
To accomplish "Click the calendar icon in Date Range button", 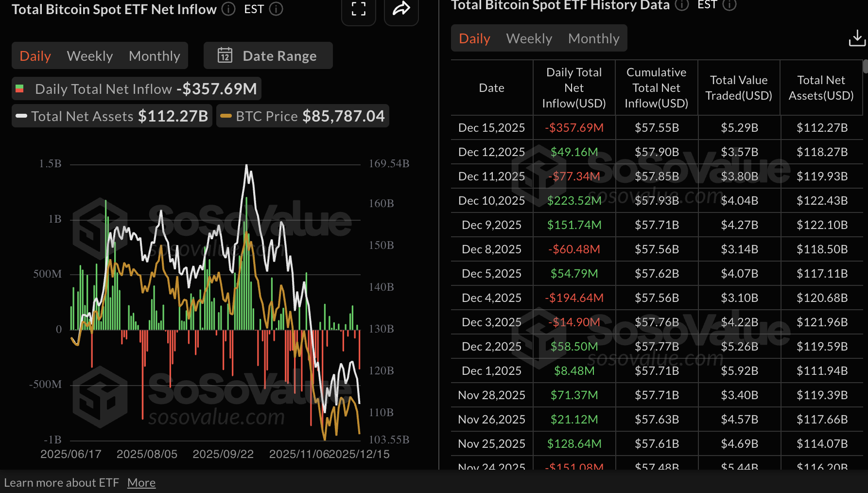I will [x=225, y=55].
